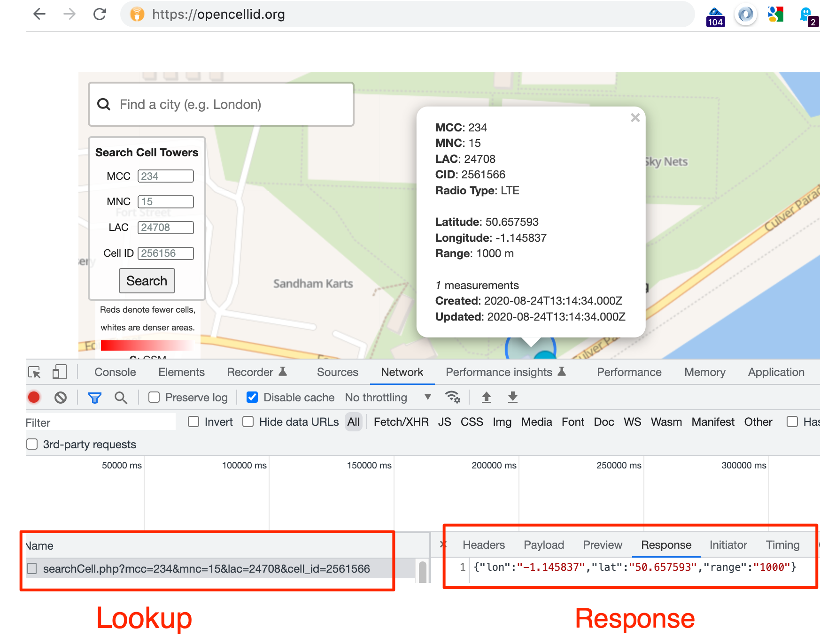The width and height of the screenshot is (820, 644).
Task: Stop recording network log (red record icon)
Action: pyautogui.click(x=33, y=397)
